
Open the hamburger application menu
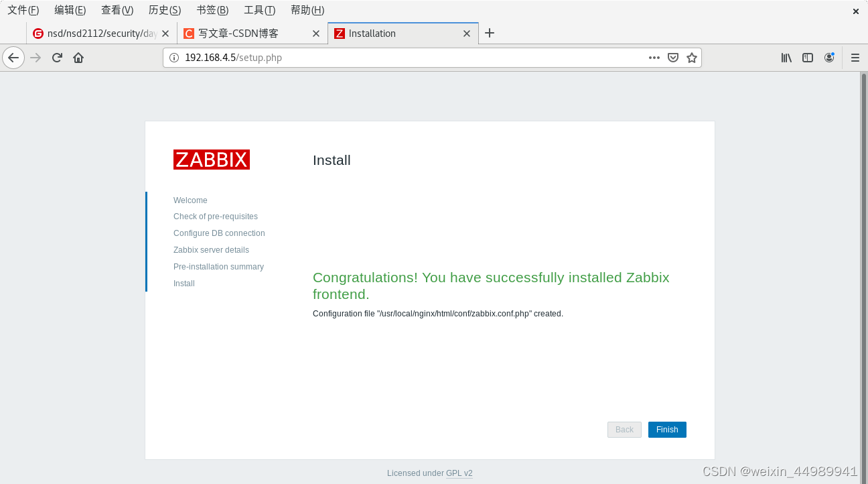pos(855,58)
